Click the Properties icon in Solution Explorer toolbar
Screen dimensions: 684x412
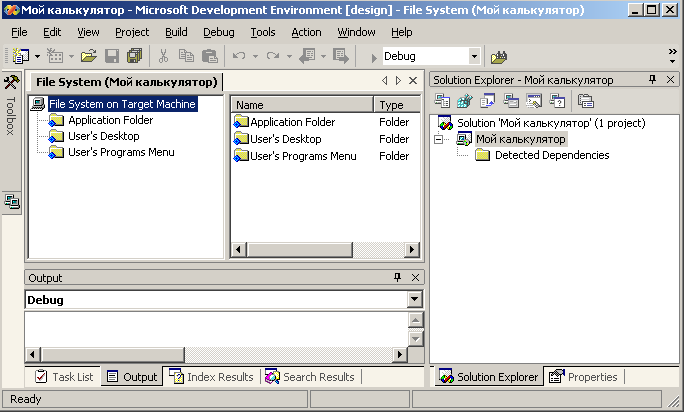[x=585, y=101]
